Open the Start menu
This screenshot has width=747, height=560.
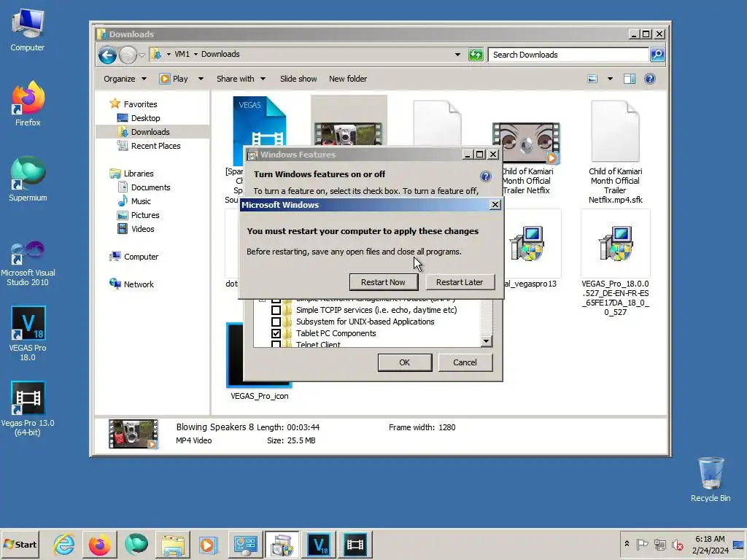pos(20,544)
